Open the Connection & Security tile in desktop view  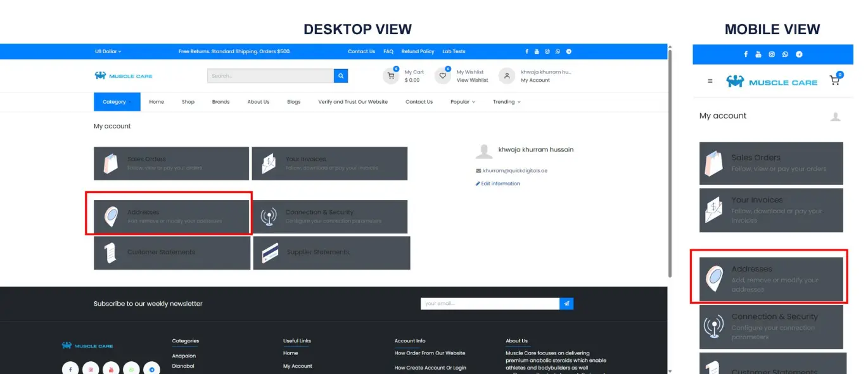coord(329,217)
